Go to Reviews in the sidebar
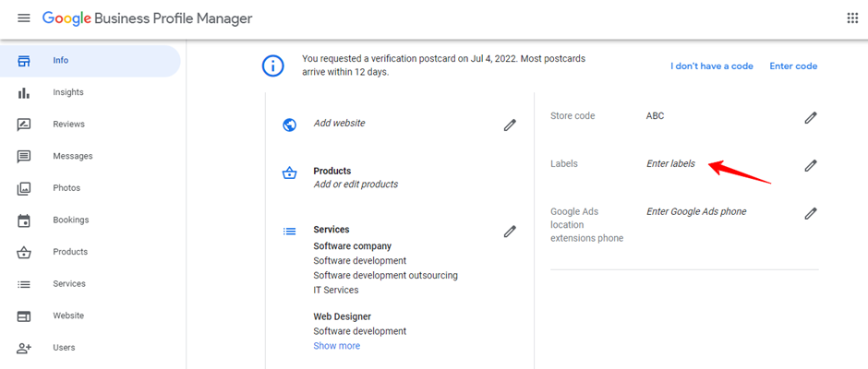This screenshot has height=369, width=868. click(68, 125)
